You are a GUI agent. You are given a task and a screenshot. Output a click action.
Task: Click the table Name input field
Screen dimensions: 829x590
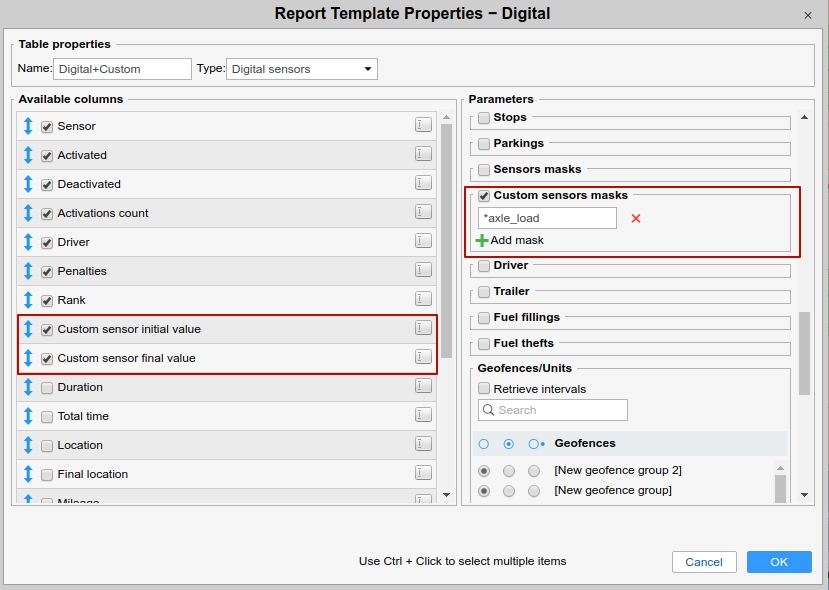tap(122, 69)
